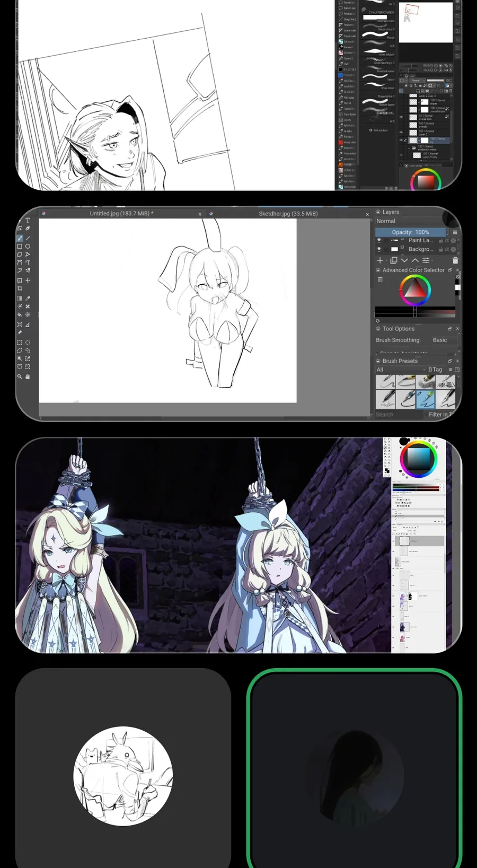Select the Multibrush tool in Krita
This screenshot has height=868, width=477.
(x=28, y=270)
